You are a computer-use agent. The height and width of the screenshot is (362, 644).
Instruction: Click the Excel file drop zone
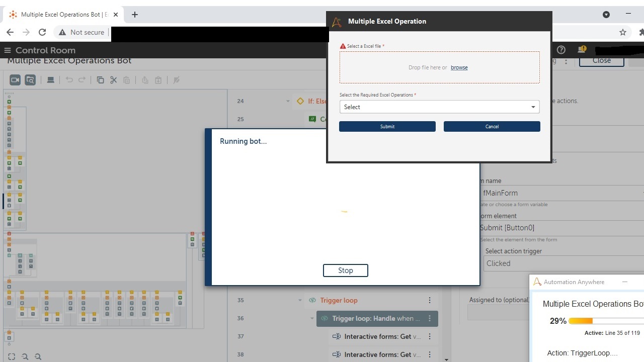pos(440,67)
